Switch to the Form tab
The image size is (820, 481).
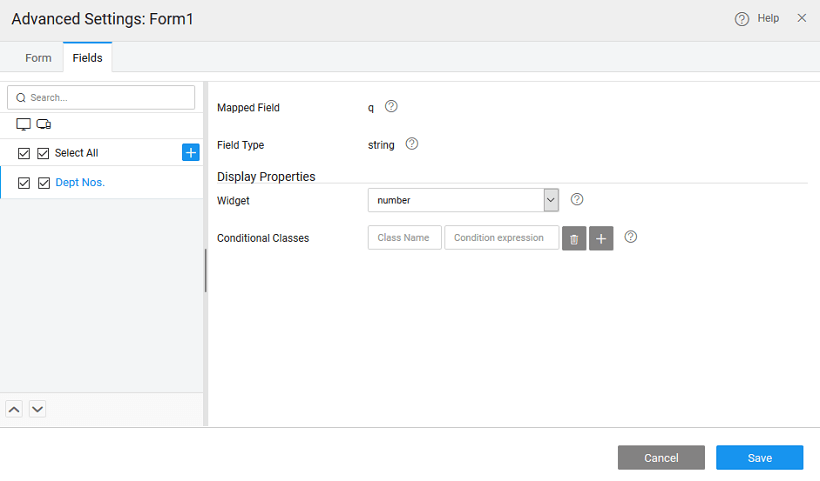38,58
